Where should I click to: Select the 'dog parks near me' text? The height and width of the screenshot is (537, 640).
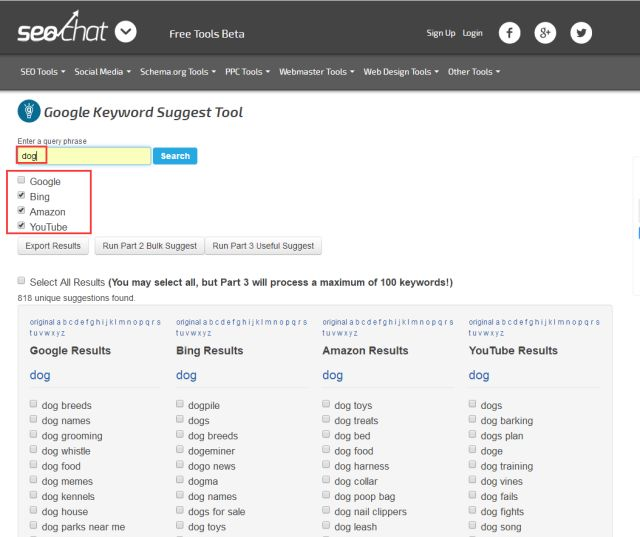click(x=83, y=527)
